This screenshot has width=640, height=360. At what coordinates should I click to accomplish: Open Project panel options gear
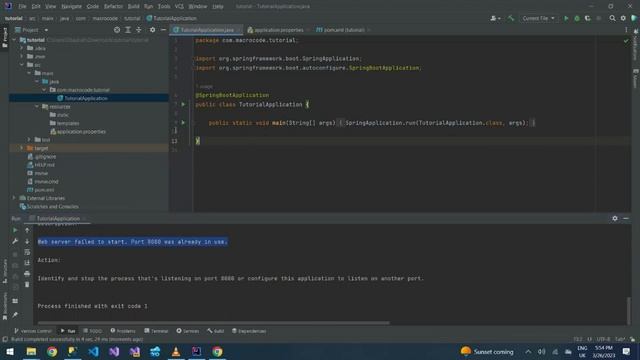click(x=152, y=30)
